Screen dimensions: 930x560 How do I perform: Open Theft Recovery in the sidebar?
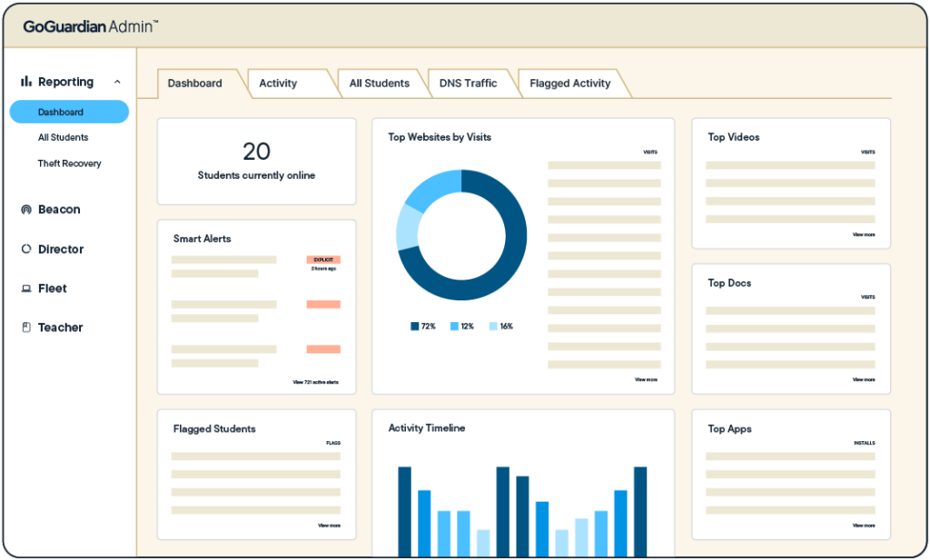point(69,163)
